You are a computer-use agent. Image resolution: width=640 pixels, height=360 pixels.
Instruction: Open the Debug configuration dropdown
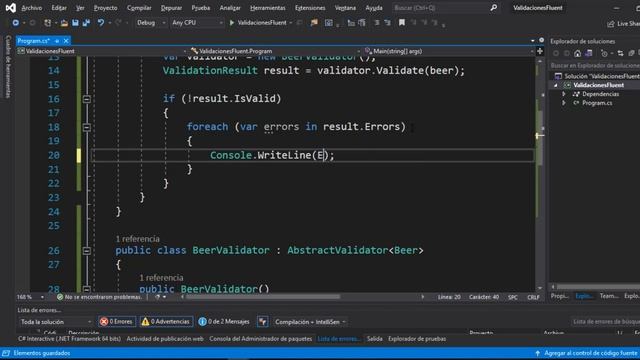pos(151,23)
